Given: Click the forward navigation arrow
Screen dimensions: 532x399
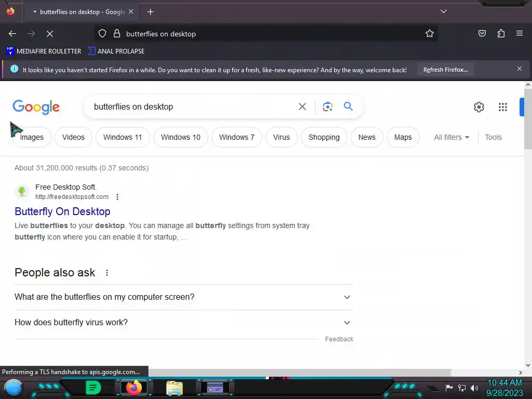Looking at the screenshot, I should coord(31,34).
